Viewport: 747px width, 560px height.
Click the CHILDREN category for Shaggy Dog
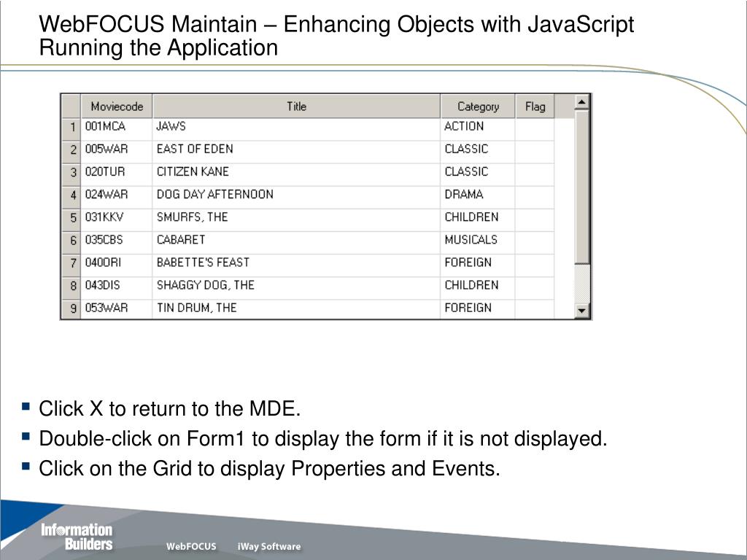478,287
